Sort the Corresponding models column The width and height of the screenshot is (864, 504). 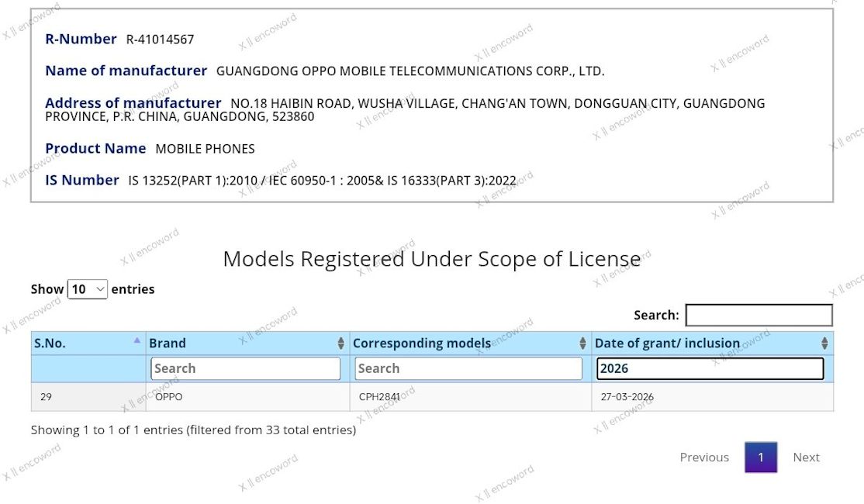(581, 343)
